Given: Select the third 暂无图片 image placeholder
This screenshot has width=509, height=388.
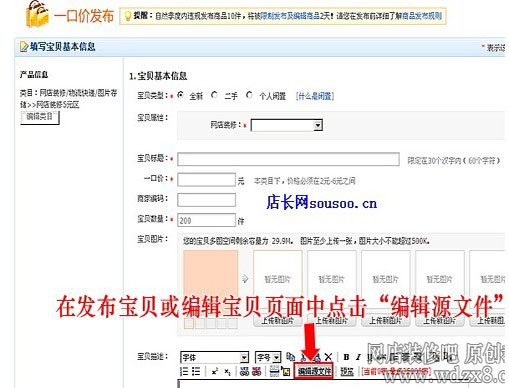Looking at the screenshot, I should pyautogui.click(x=386, y=279).
